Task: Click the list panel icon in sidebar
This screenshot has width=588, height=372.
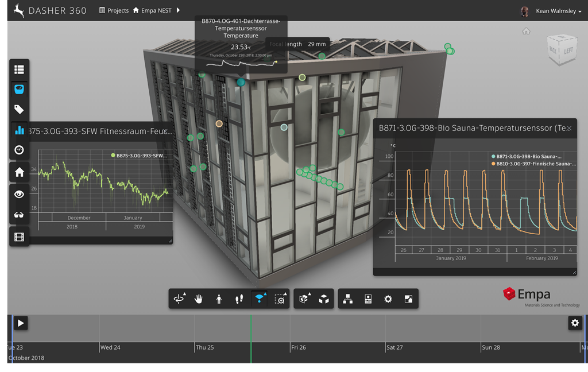Action: pos(19,70)
